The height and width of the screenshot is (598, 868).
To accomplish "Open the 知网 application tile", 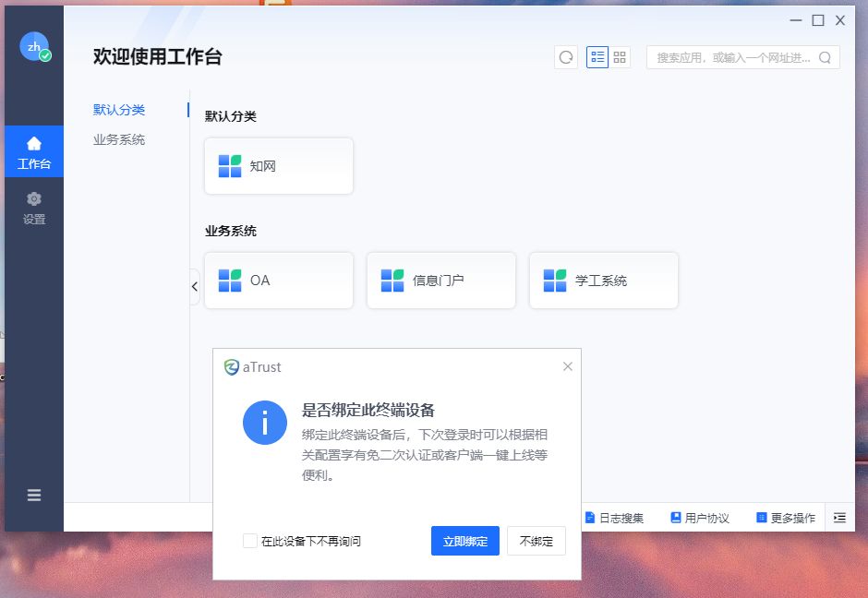I will (279, 166).
